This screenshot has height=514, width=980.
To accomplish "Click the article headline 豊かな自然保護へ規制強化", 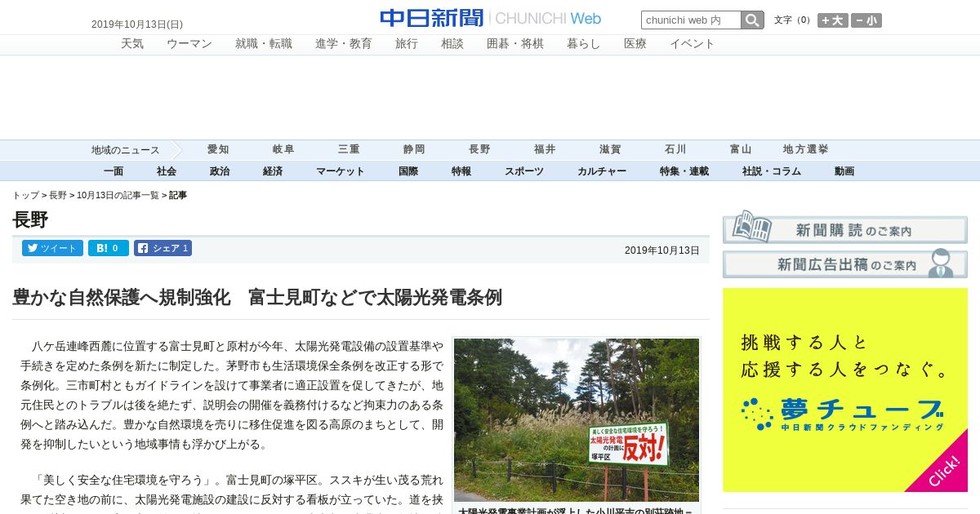I will pos(257,298).
